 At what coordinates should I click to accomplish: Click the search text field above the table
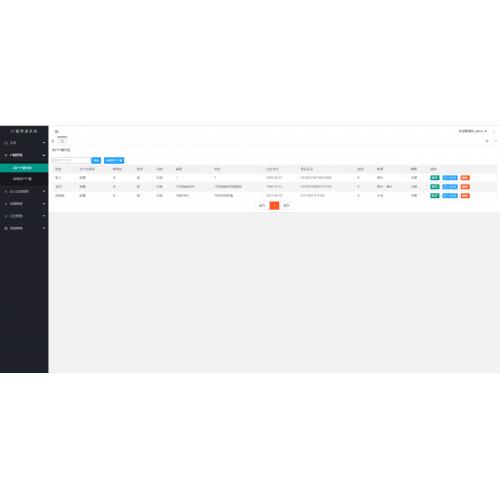[71, 160]
